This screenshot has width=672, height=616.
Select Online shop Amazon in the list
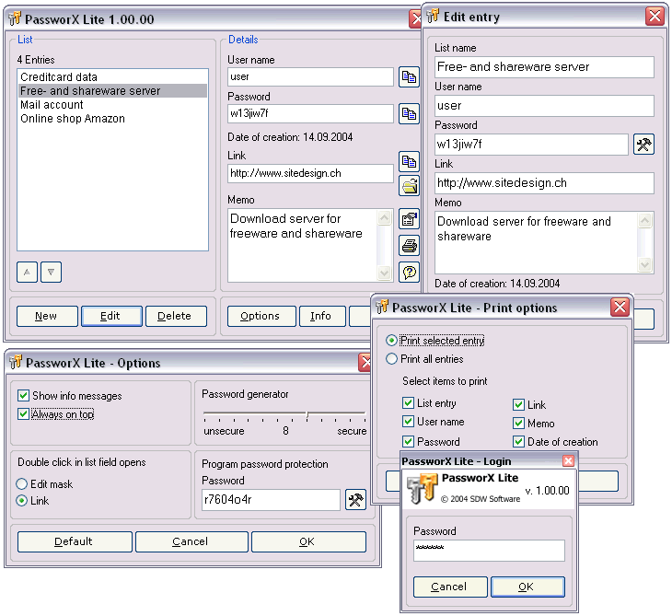tap(73, 119)
